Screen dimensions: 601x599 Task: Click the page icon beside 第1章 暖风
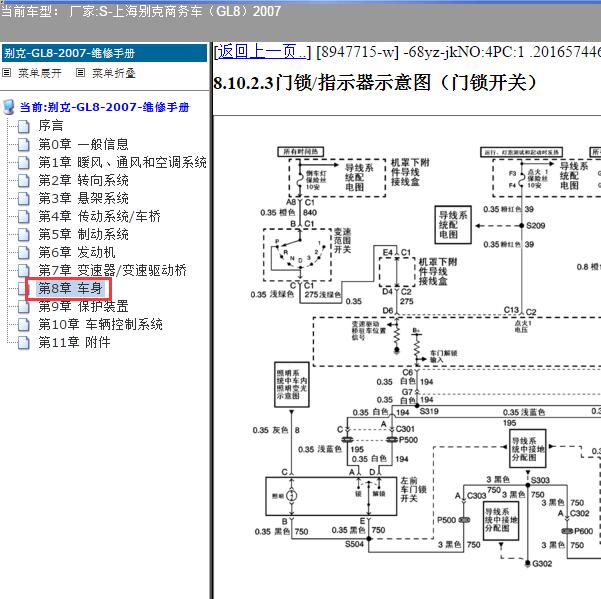point(24,162)
